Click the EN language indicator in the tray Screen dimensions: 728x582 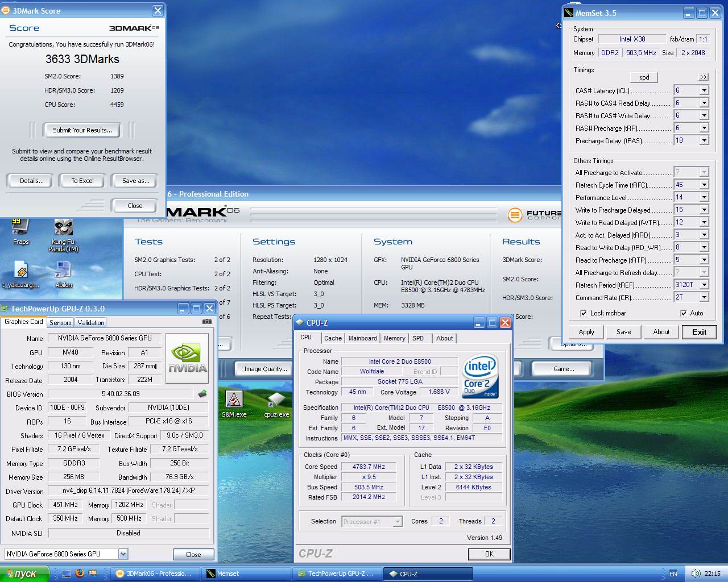tap(673, 574)
